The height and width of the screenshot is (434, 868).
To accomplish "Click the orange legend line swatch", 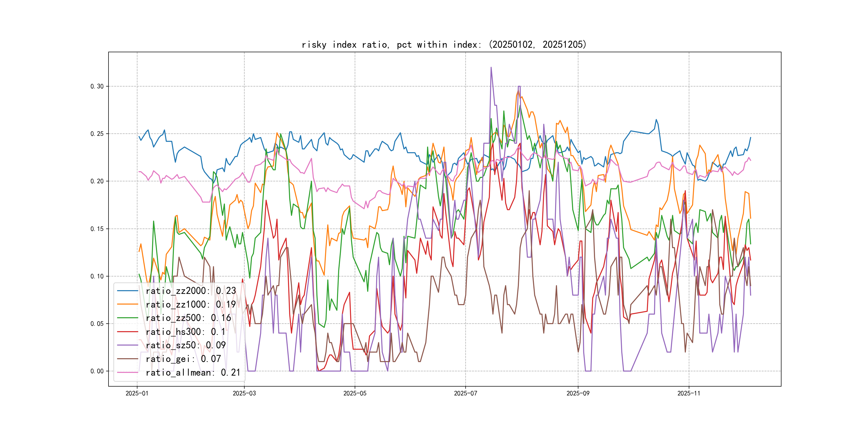I will click(x=128, y=305).
